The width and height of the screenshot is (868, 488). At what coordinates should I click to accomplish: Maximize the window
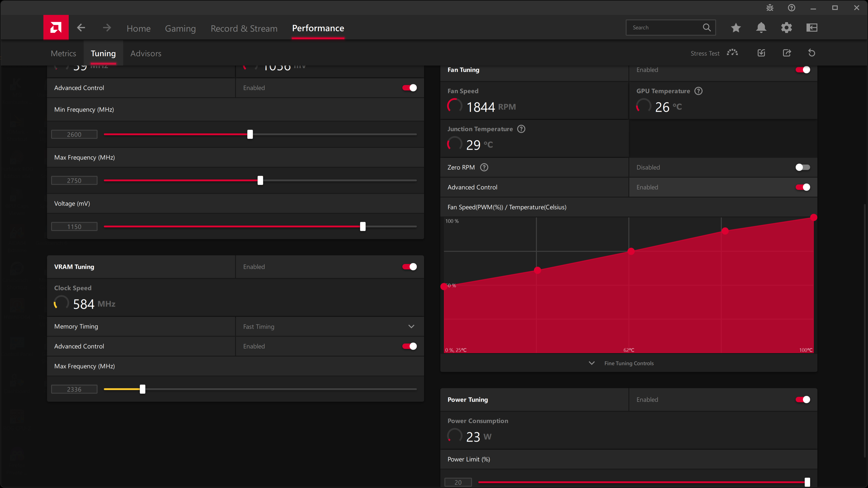point(835,8)
